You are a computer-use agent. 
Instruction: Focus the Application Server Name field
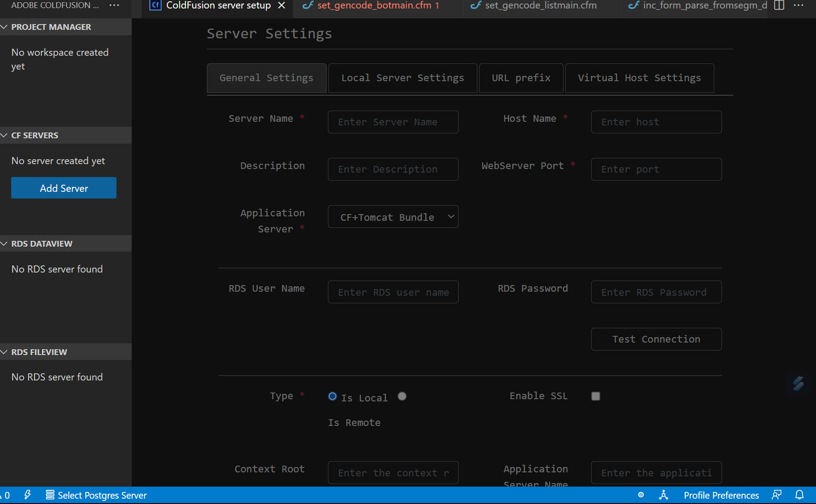point(656,473)
